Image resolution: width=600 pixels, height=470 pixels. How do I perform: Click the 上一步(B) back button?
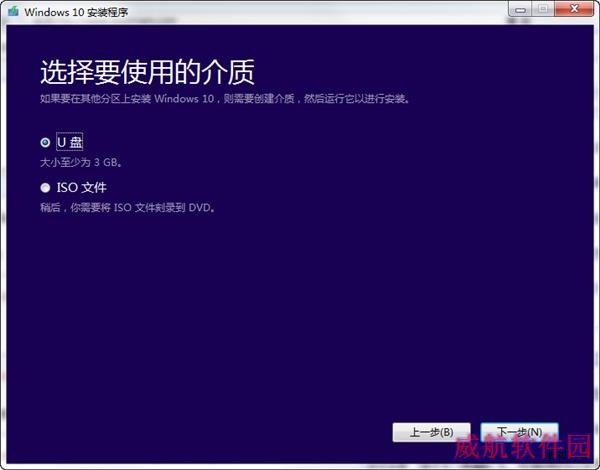click(x=431, y=432)
